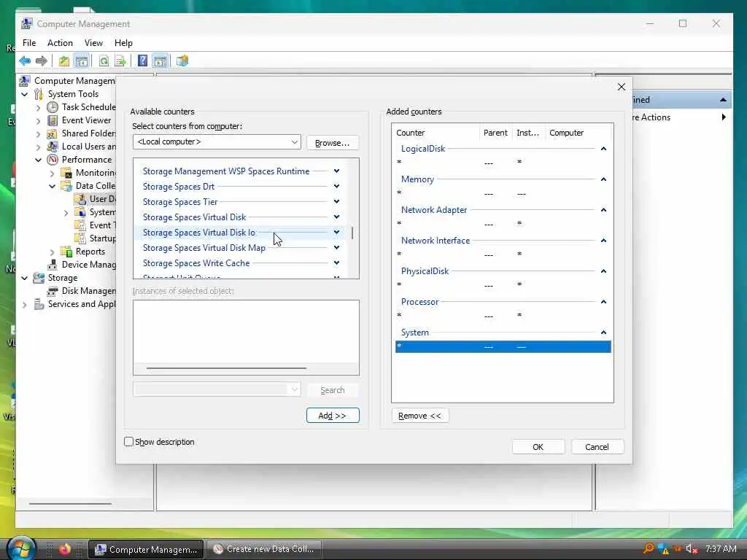Click the magnifier search tray icon
The height and width of the screenshot is (560, 747).
tap(649, 548)
